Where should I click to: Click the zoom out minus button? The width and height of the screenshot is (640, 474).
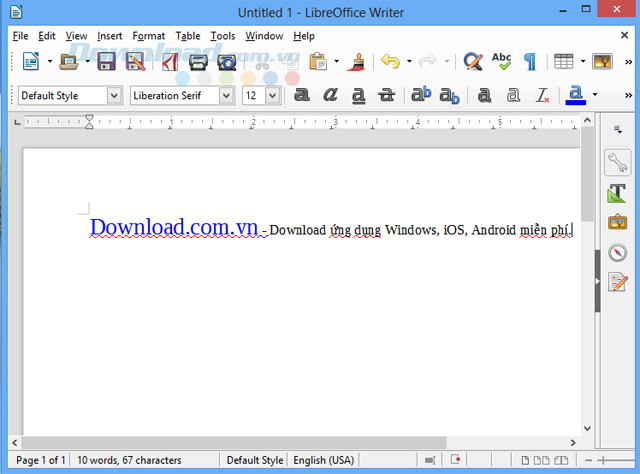point(588,461)
